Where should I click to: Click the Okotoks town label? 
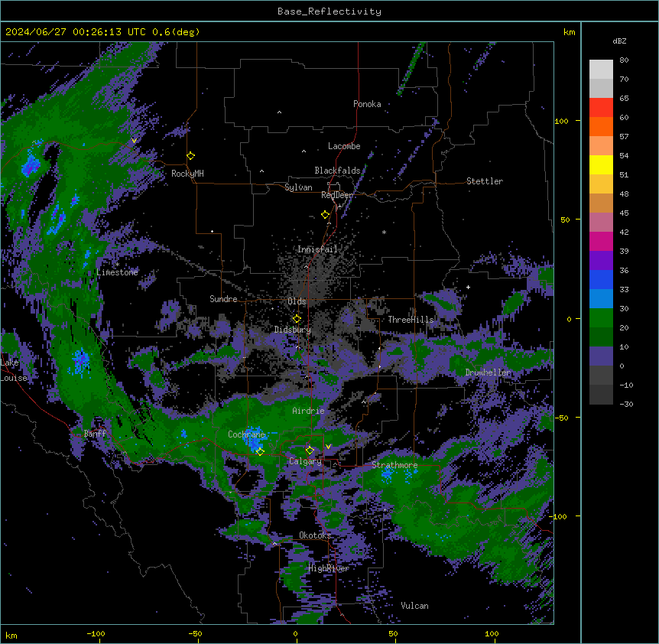[315, 535]
